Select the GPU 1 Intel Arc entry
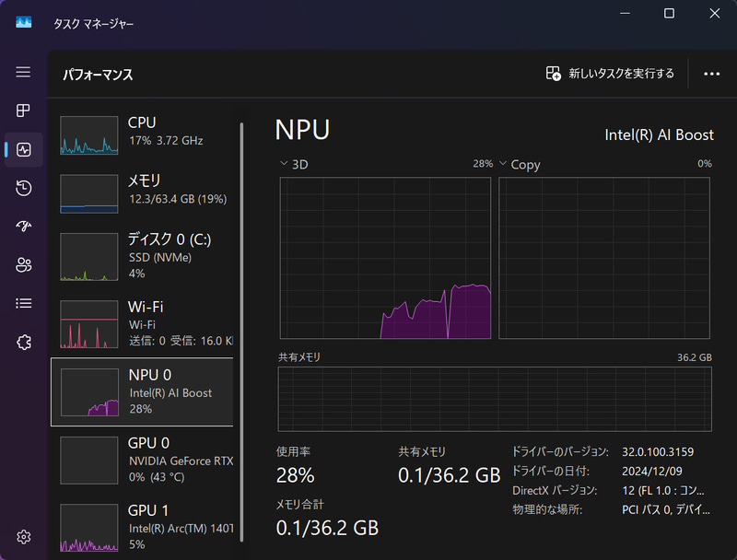737x560 pixels. click(147, 527)
